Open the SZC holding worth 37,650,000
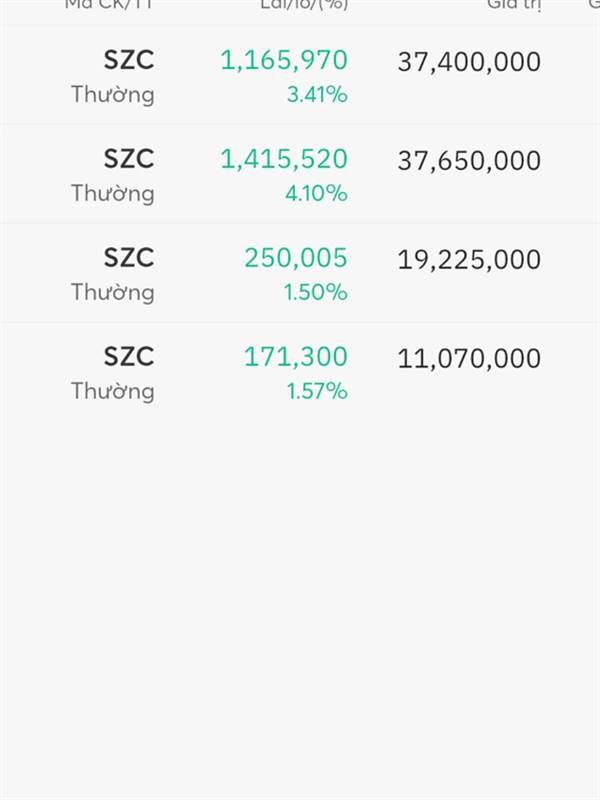This screenshot has width=600, height=800. pos(300,173)
